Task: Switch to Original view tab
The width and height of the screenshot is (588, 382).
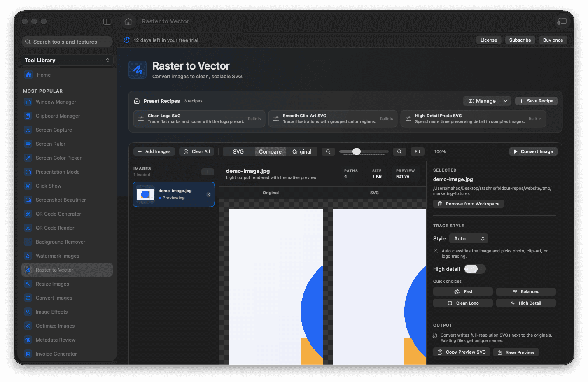Action: (x=302, y=152)
